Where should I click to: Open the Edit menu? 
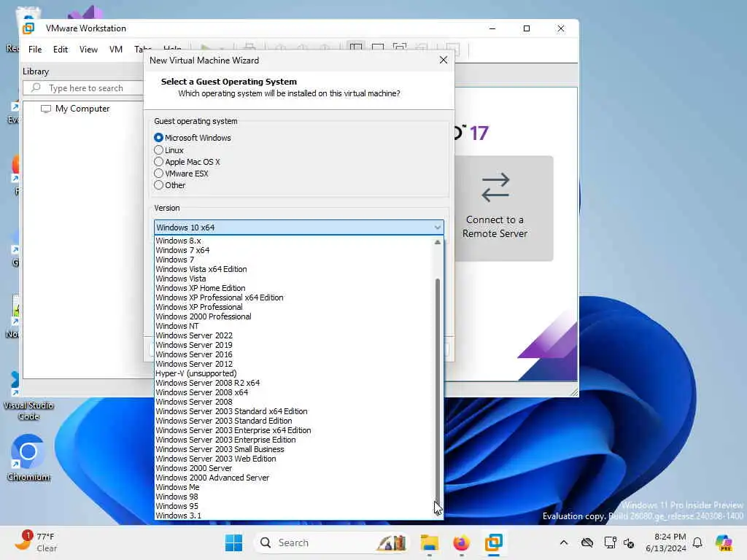pyautogui.click(x=61, y=50)
